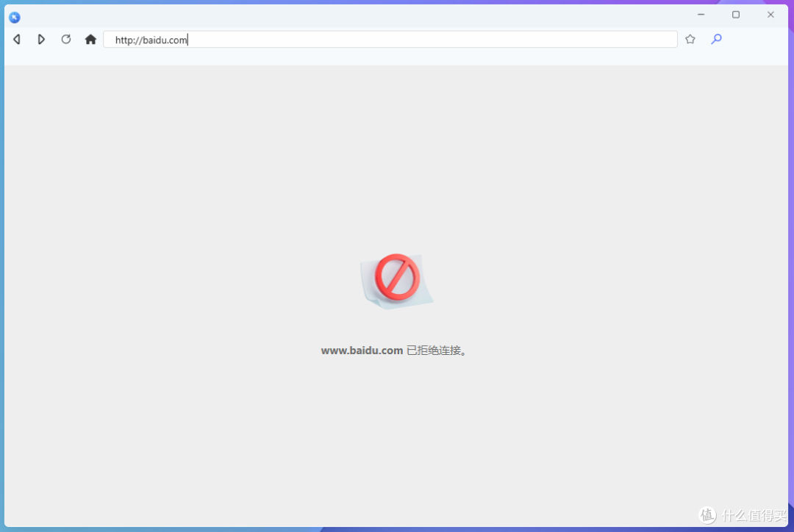Open search with the magnifier icon
Viewport: 794px width, 532px height.
pyautogui.click(x=715, y=39)
